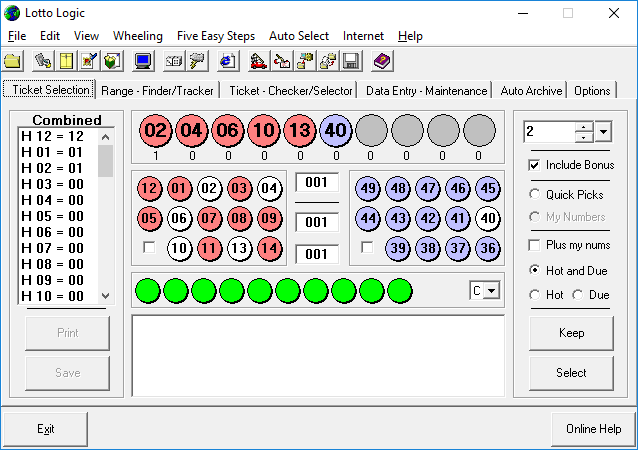Pick due number ball 42
This screenshot has width=638, height=450.
tap(428, 218)
